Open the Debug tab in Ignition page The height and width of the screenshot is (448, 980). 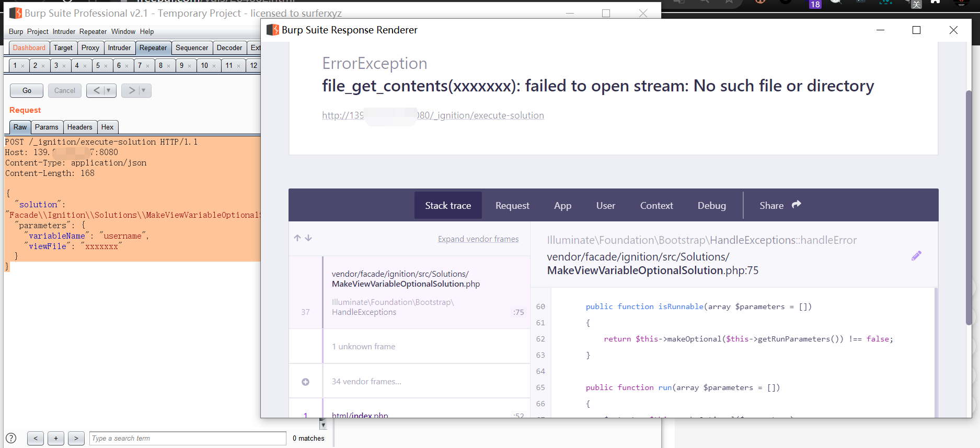pyautogui.click(x=712, y=205)
